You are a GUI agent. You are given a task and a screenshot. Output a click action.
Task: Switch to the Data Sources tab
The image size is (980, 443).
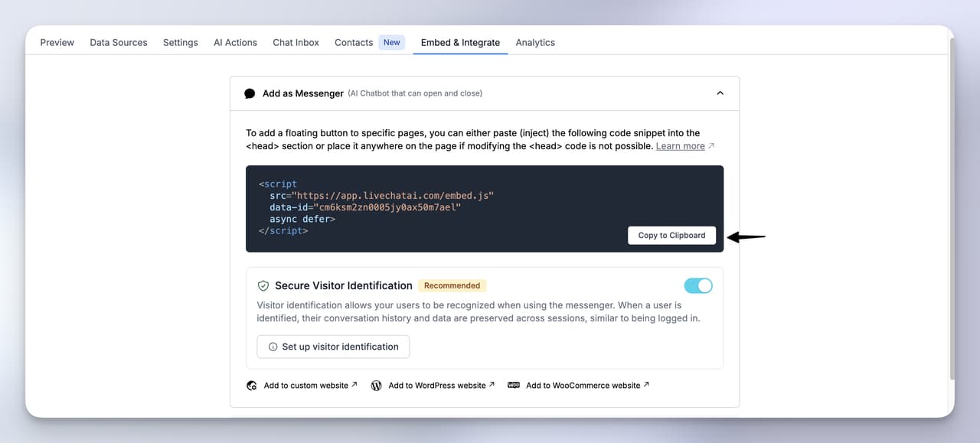[119, 42]
